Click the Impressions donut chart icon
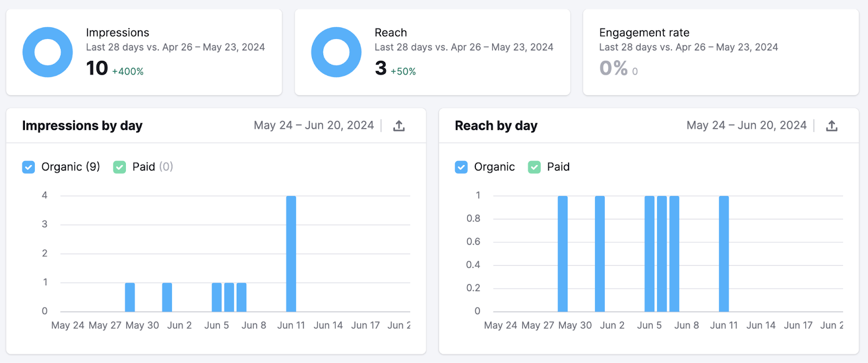Screen dimensions: 868x363 coord(48,52)
